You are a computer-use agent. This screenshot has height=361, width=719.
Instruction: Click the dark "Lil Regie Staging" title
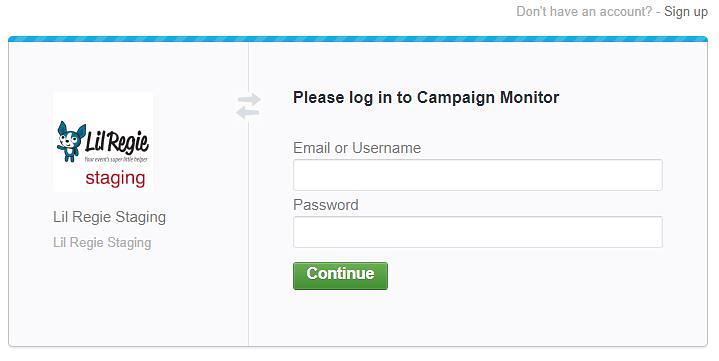(x=109, y=217)
